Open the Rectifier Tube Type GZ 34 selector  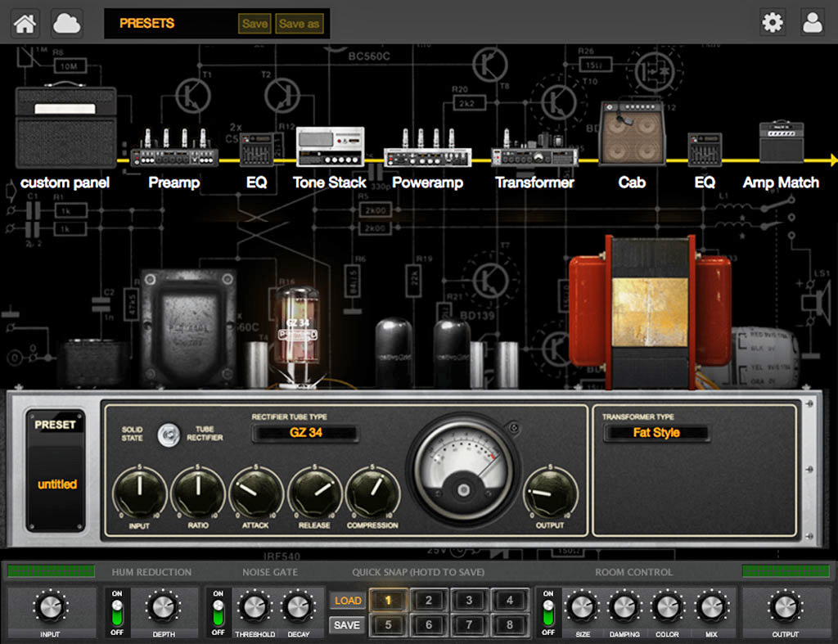[x=305, y=433]
